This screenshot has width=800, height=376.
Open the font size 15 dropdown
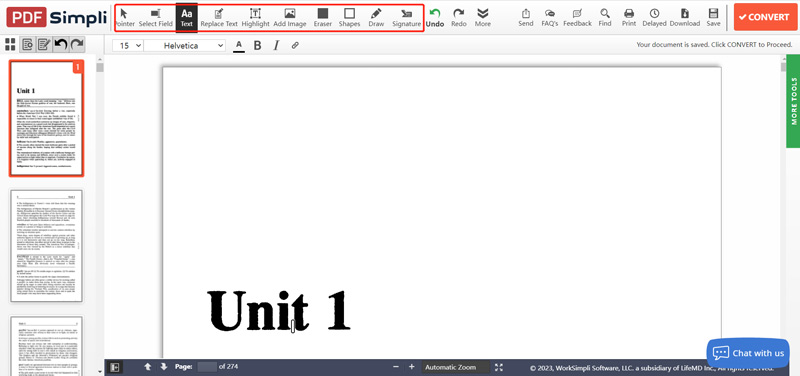128,45
